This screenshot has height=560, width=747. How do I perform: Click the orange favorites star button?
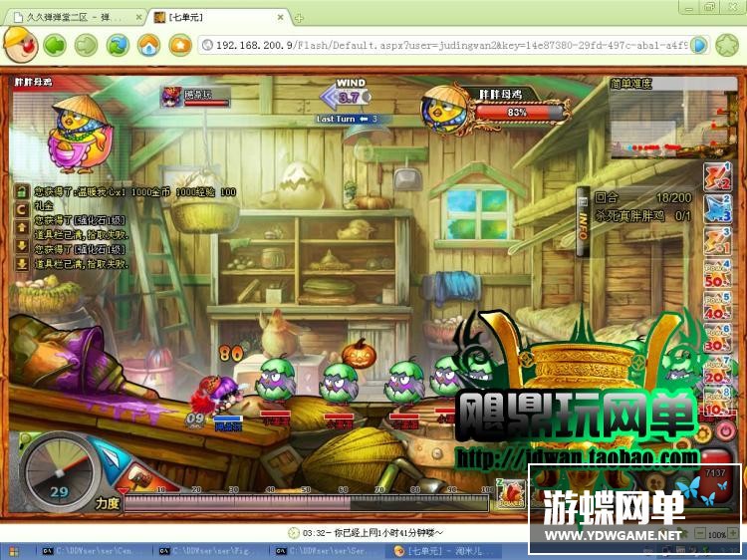(x=180, y=46)
